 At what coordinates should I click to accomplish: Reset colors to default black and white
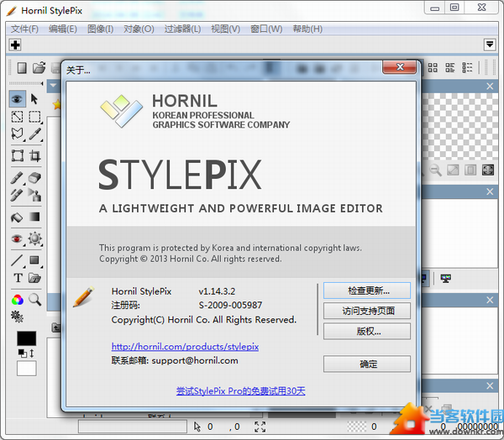click(22, 354)
